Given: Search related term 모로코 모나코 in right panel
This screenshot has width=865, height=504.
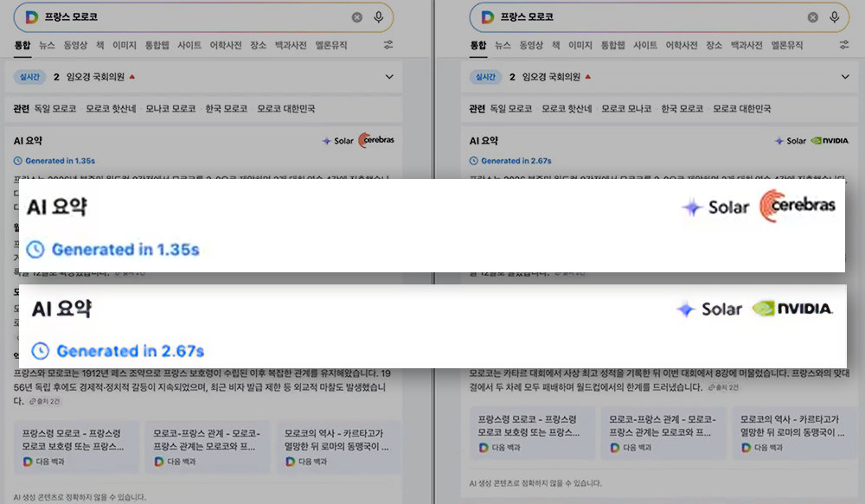Looking at the screenshot, I should pyautogui.click(x=626, y=109).
